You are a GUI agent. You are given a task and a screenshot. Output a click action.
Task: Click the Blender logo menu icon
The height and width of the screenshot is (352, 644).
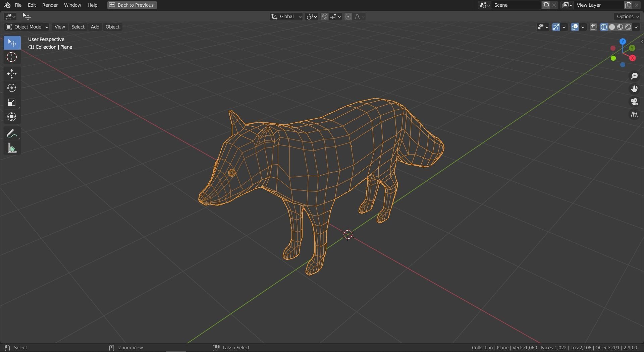click(7, 5)
